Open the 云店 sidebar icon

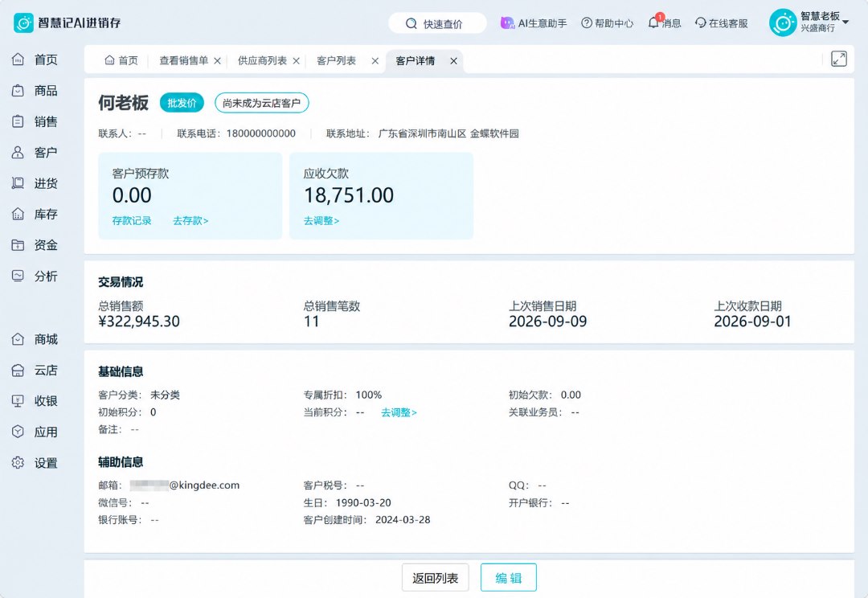tap(18, 370)
